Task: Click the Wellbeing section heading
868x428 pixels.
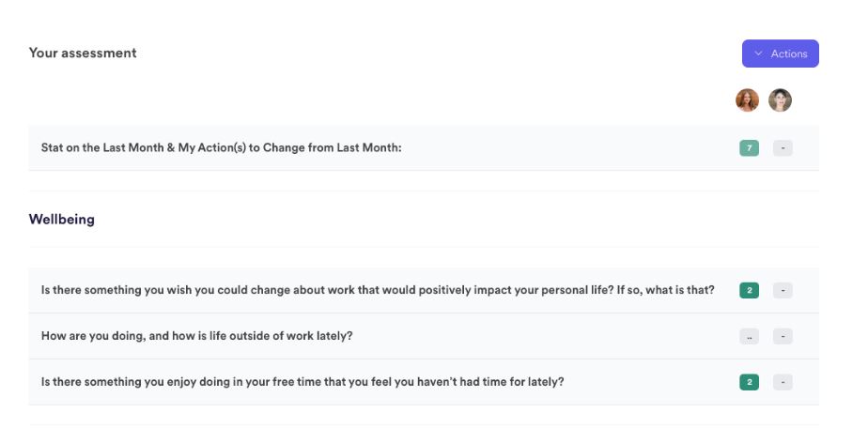Action: tap(61, 220)
